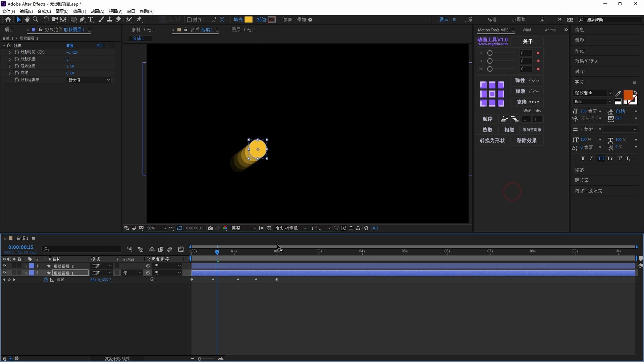Open composition mini-flowchart in timeline
This screenshot has height=362, width=644.
[x=129, y=249]
